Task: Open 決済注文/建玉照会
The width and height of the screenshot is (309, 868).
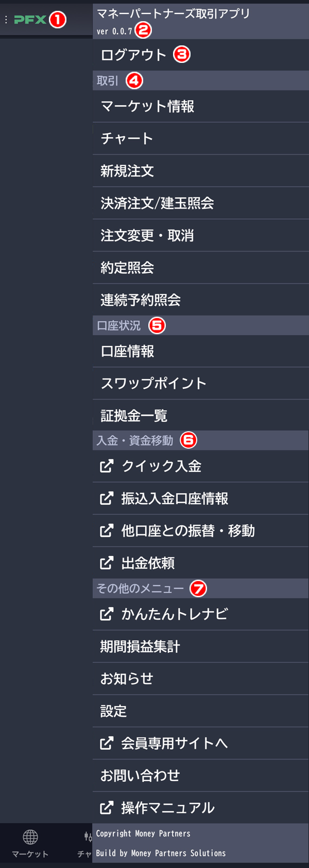Action: click(x=201, y=203)
